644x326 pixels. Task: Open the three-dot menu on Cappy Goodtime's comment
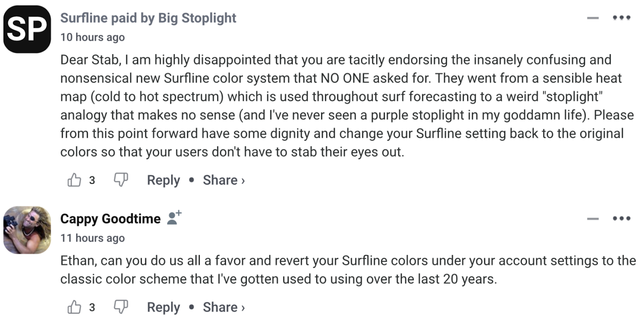coord(621,219)
